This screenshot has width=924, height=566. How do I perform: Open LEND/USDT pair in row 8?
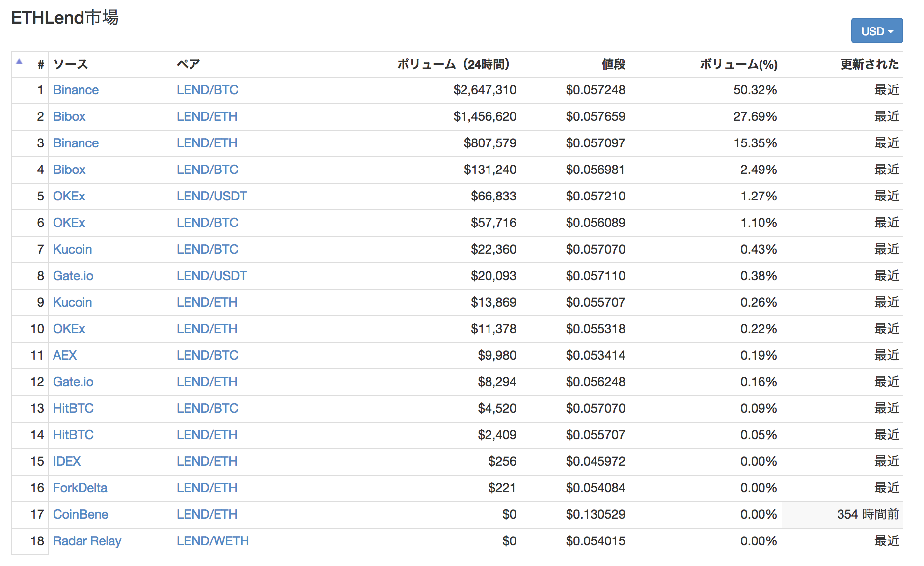pos(212,276)
